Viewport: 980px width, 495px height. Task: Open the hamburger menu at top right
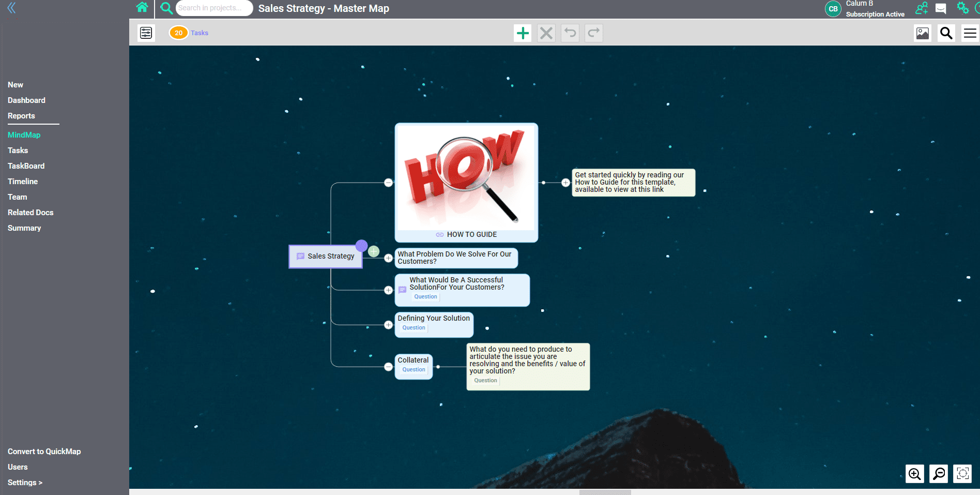(970, 33)
